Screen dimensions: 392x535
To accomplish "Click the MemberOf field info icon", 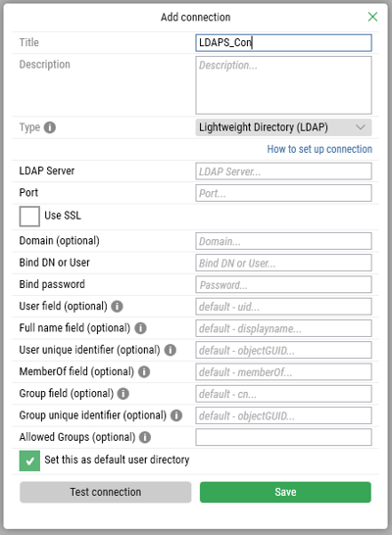I will 144,372.
